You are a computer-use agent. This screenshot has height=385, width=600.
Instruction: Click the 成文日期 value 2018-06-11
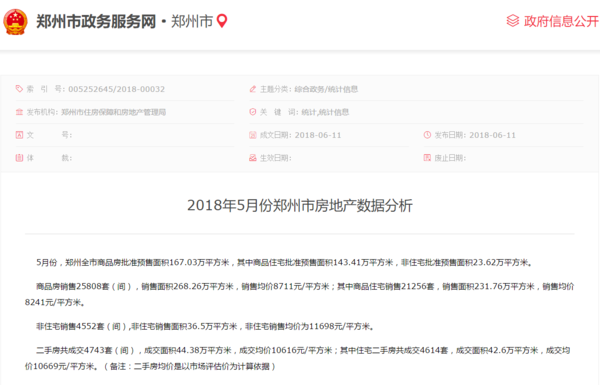[318, 135]
